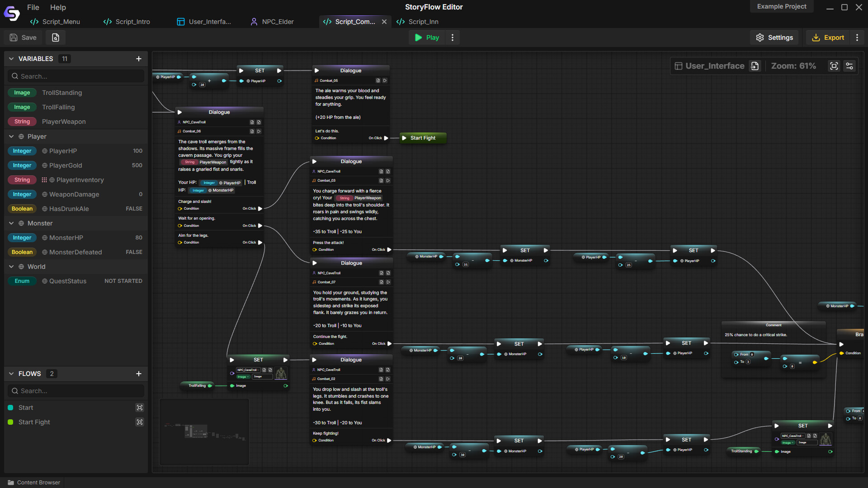Focus the Start flow using its frame icon
868x488 pixels.
140,408
